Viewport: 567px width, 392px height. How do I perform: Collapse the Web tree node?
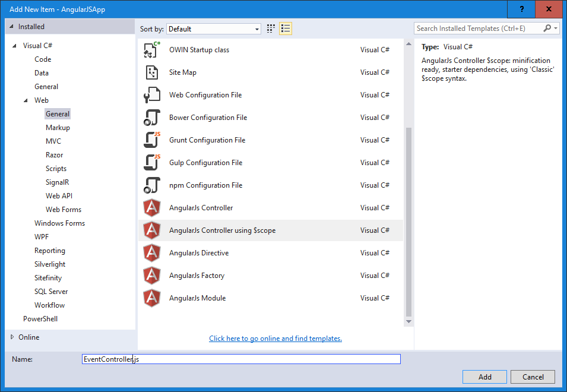coord(26,100)
